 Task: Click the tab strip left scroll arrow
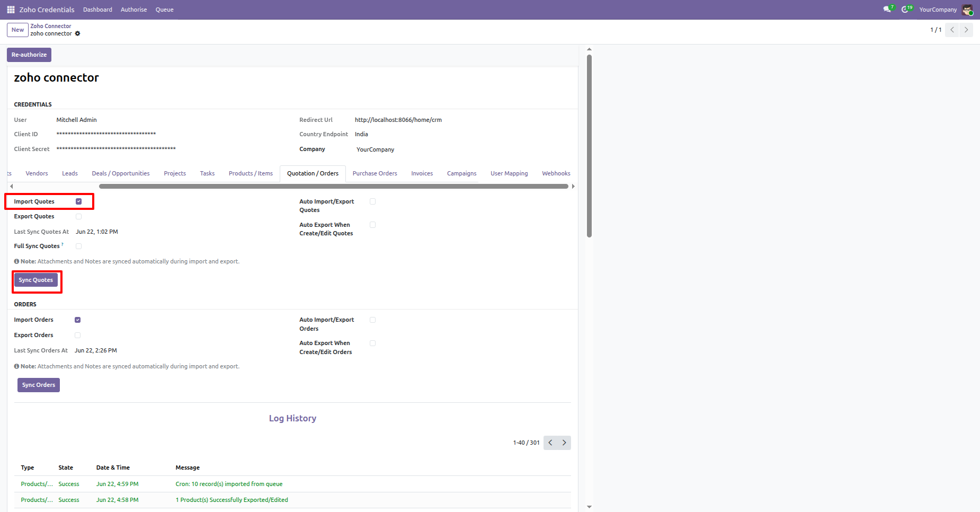pyautogui.click(x=12, y=186)
